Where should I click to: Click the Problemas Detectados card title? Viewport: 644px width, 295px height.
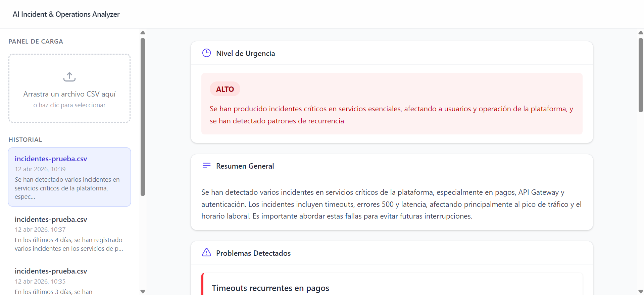point(253,253)
